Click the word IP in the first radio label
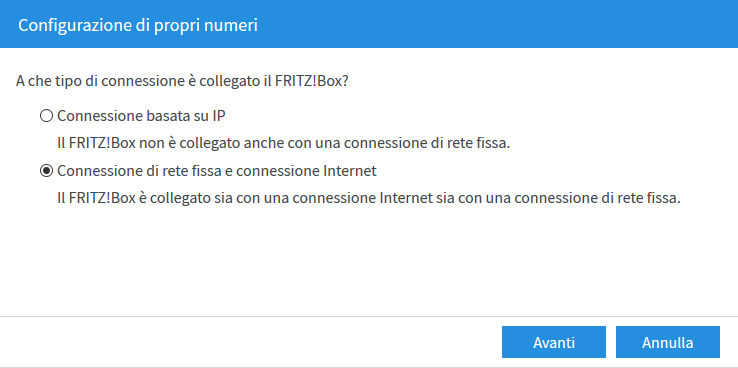This screenshot has width=738, height=368. (219, 116)
